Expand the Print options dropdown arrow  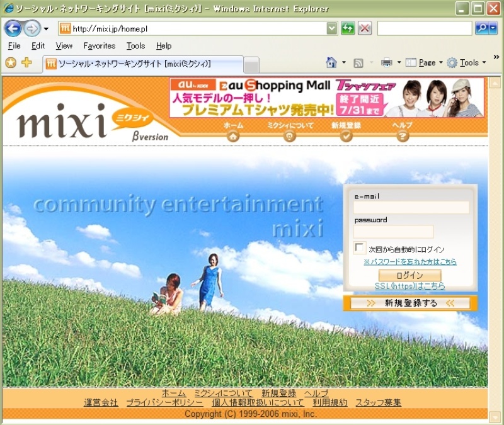399,62
